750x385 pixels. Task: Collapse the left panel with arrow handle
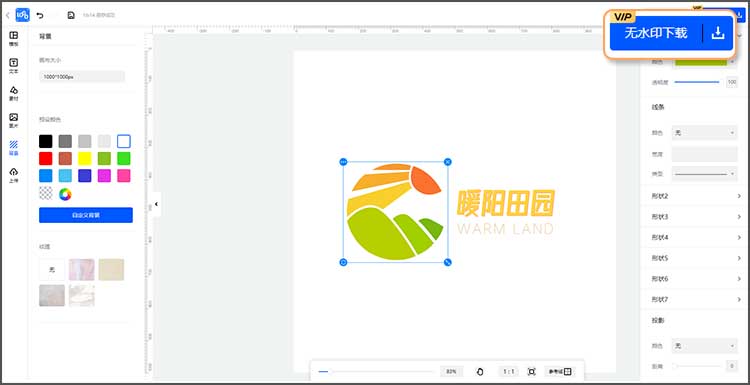pyautogui.click(x=156, y=204)
